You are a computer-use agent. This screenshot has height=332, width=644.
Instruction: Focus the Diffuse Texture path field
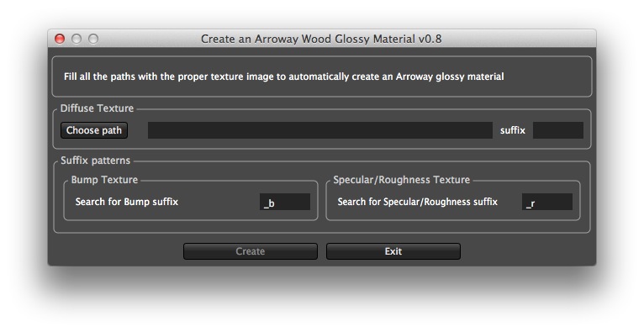tap(320, 130)
